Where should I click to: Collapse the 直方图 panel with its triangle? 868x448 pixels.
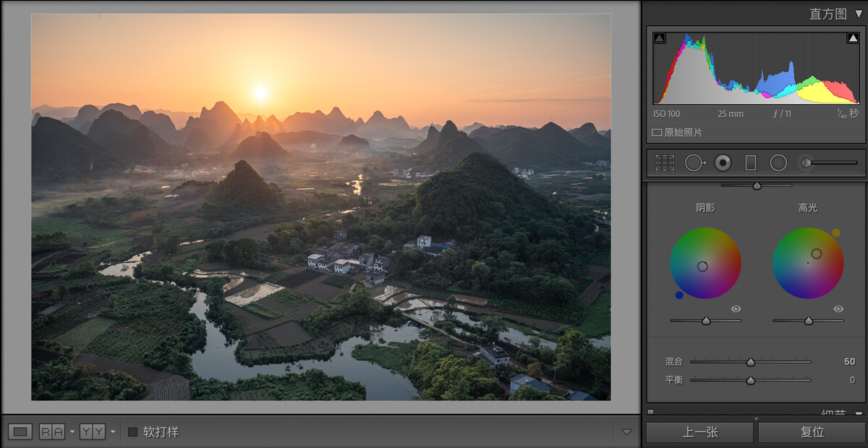858,14
